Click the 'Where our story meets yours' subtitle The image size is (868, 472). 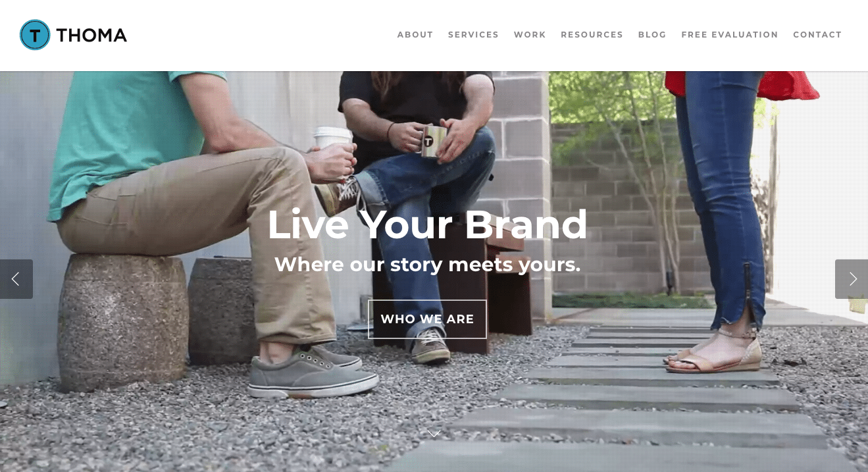427,265
